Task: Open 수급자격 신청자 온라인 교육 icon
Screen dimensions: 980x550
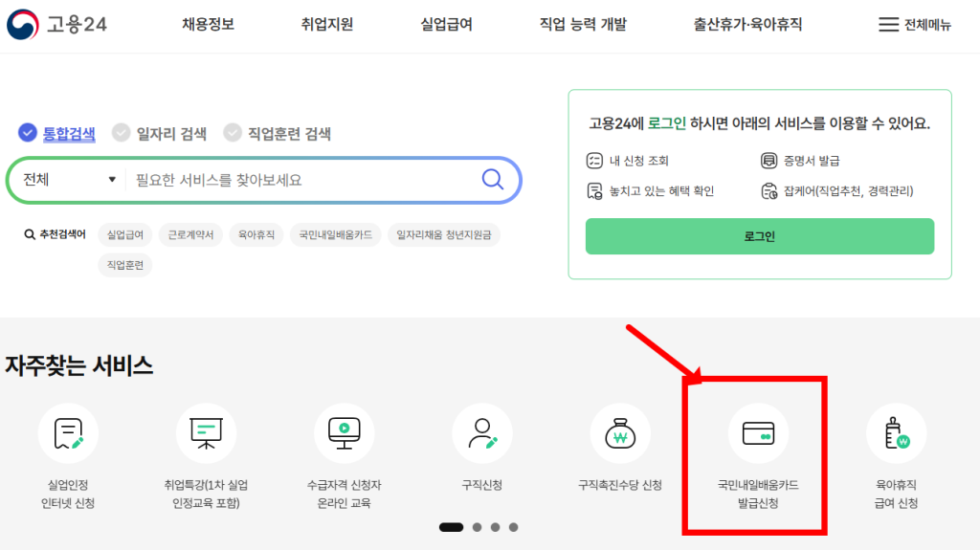Action: click(344, 434)
